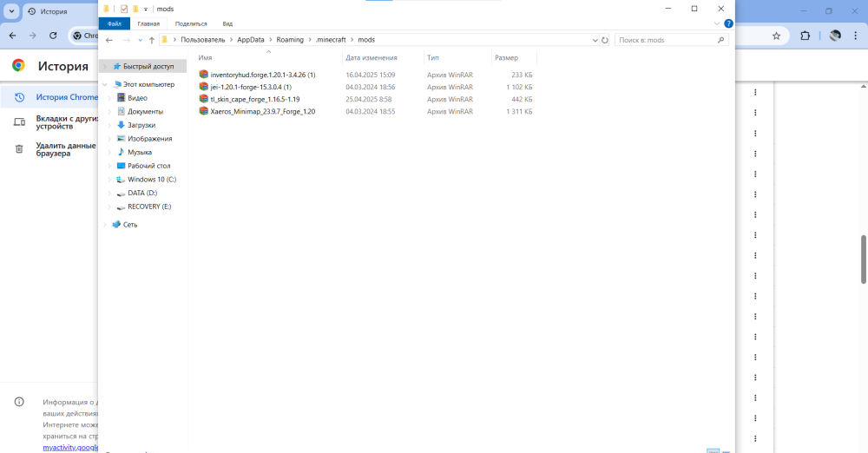Open the Chrome profile avatar
868x453 pixels.
[835, 36]
